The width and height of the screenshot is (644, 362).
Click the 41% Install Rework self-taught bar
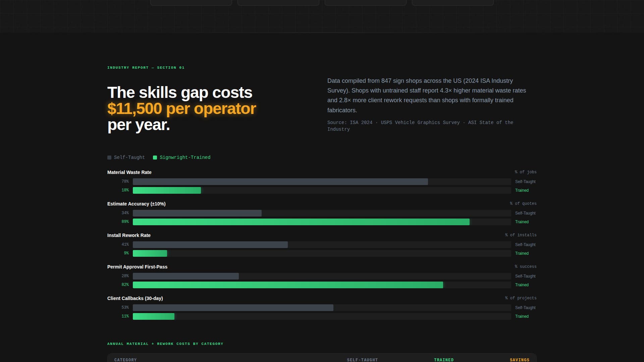pyautogui.click(x=210, y=245)
